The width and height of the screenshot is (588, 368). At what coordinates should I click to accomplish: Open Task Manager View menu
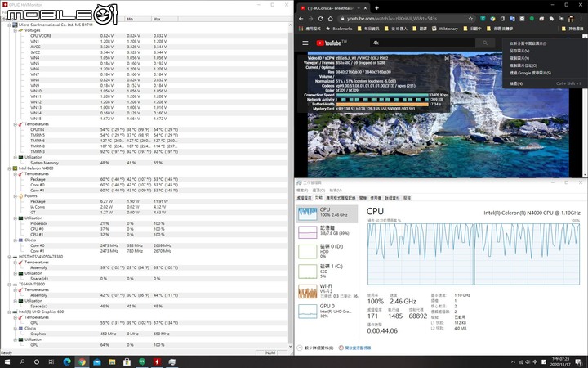pos(336,191)
